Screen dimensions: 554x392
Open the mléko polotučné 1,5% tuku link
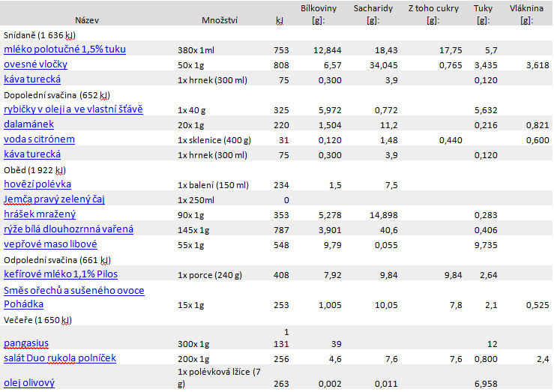coord(64,49)
